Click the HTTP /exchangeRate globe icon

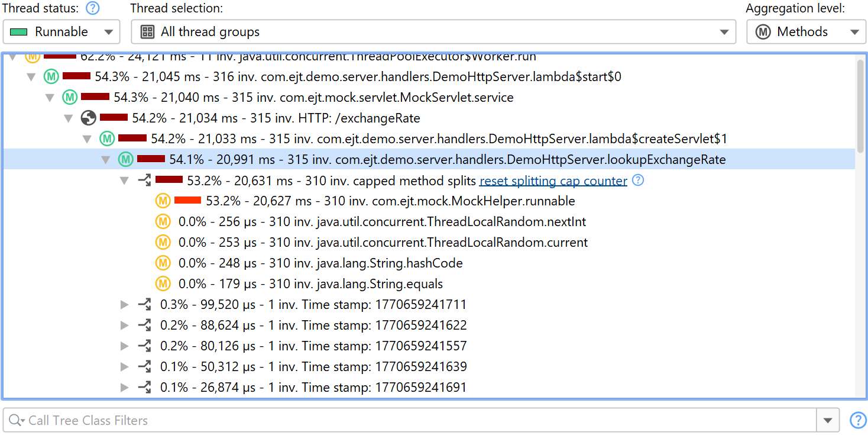[88, 118]
